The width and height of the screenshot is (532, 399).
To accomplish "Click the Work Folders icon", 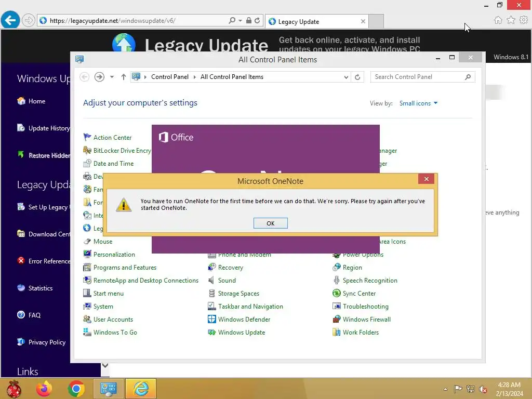I will click(x=337, y=332).
